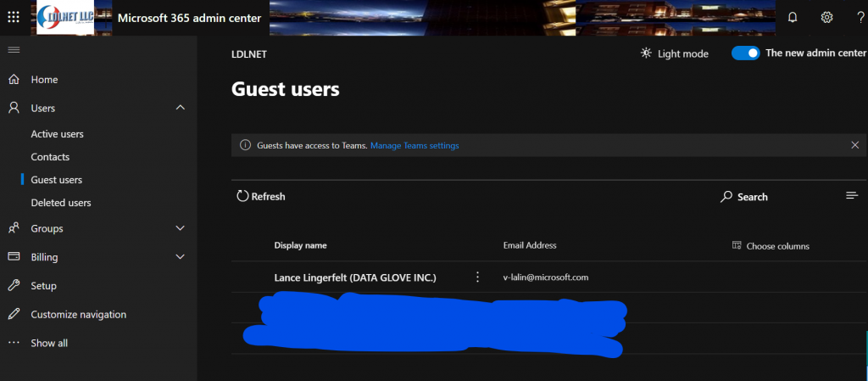Switch to Light mode
868x381 pixels.
[683, 53]
